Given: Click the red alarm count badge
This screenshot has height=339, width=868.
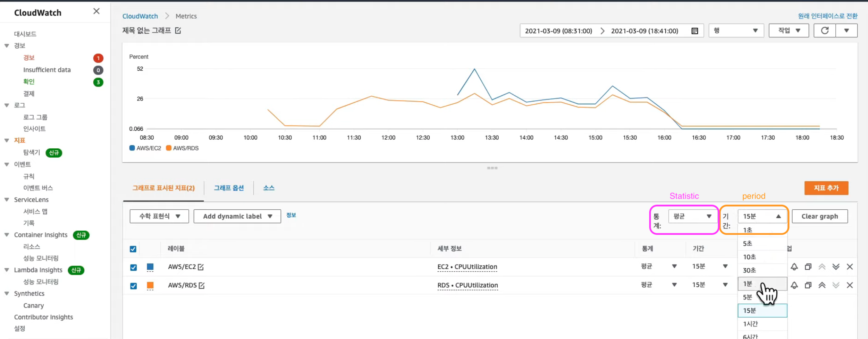Looking at the screenshot, I should [x=98, y=58].
